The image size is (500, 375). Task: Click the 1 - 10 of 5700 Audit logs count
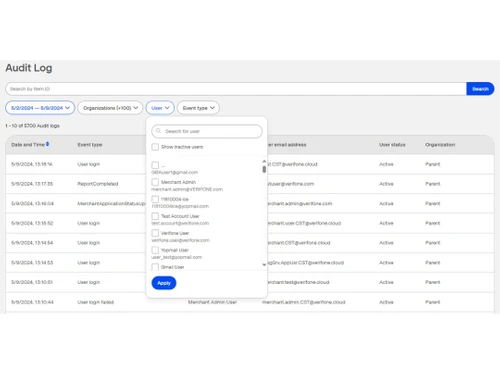click(32, 126)
